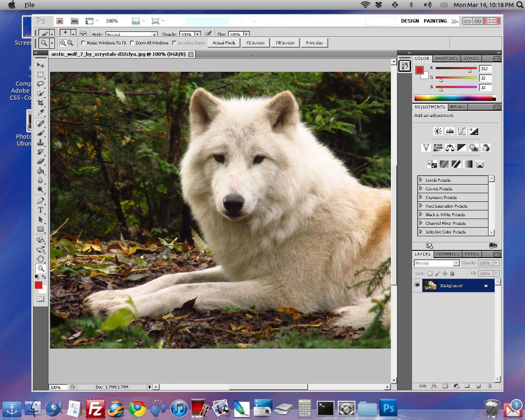525x420 pixels.
Task: Select the Zoom tool in the tools panel
Action: (41, 269)
